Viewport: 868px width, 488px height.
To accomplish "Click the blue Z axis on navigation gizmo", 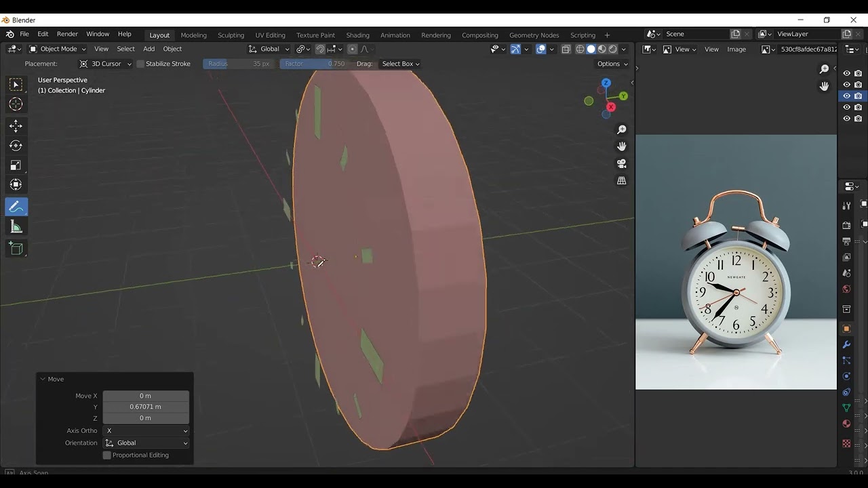I will 606,83.
